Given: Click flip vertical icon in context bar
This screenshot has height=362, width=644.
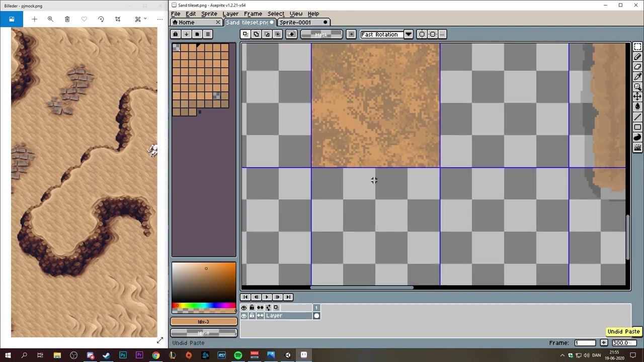Looking at the screenshot, I should 433,34.
